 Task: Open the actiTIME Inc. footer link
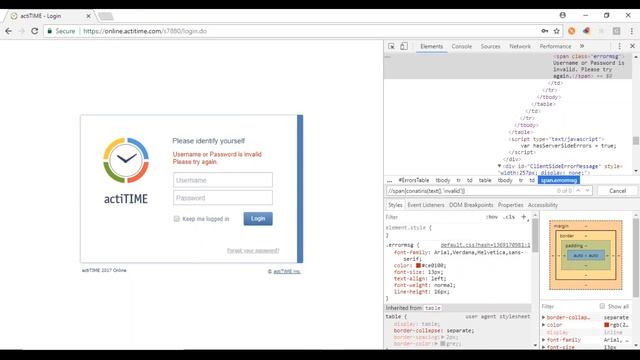coord(287,271)
